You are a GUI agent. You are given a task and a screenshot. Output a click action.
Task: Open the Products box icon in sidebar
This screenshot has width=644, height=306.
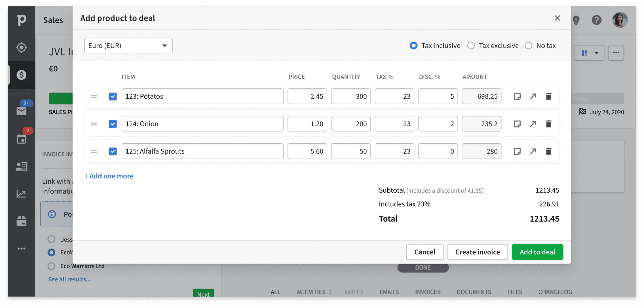[22, 221]
